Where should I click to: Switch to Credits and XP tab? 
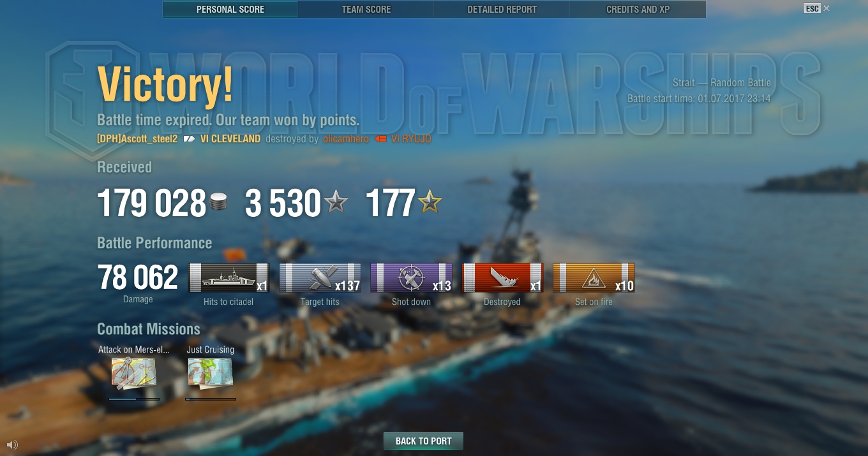638,10
